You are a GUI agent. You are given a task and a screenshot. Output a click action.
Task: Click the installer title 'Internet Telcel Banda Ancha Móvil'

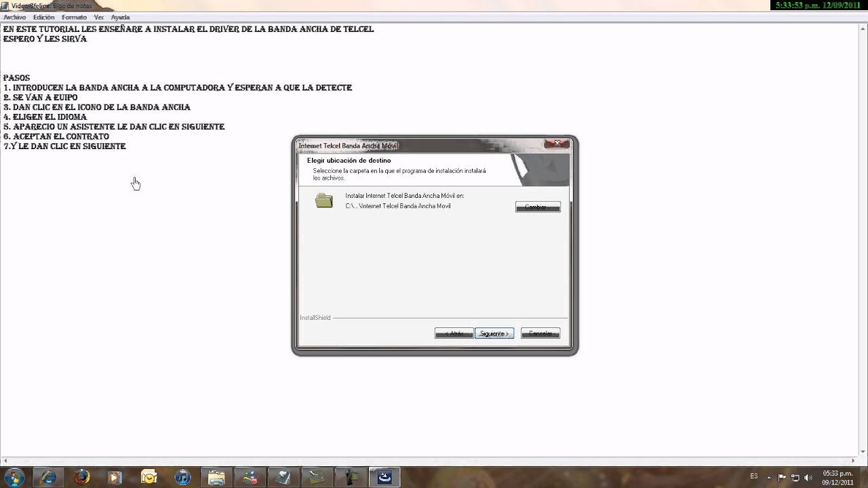click(x=348, y=146)
